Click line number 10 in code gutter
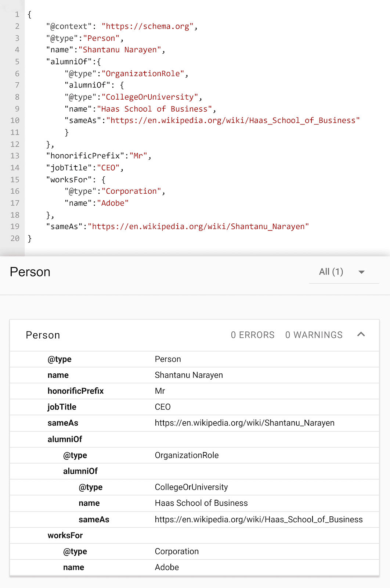390x588 pixels. point(15,121)
